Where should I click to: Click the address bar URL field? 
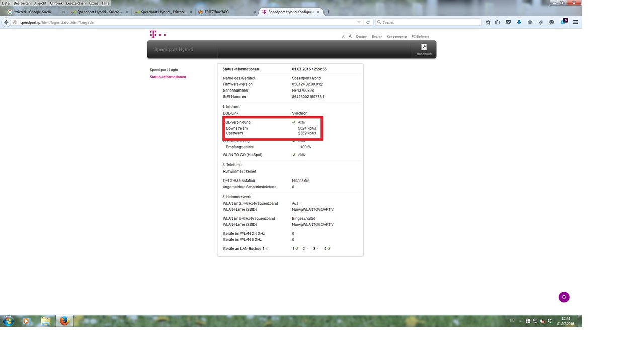(x=186, y=22)
